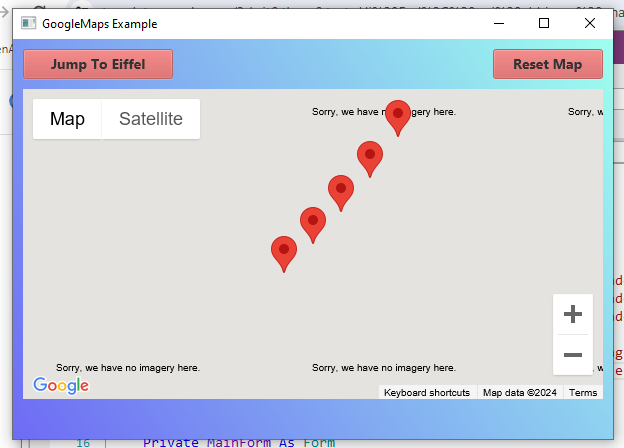Viewport: 624px width, 448px height.
Task: Switch to Satellite imagery view
Action: click(151, 119)
